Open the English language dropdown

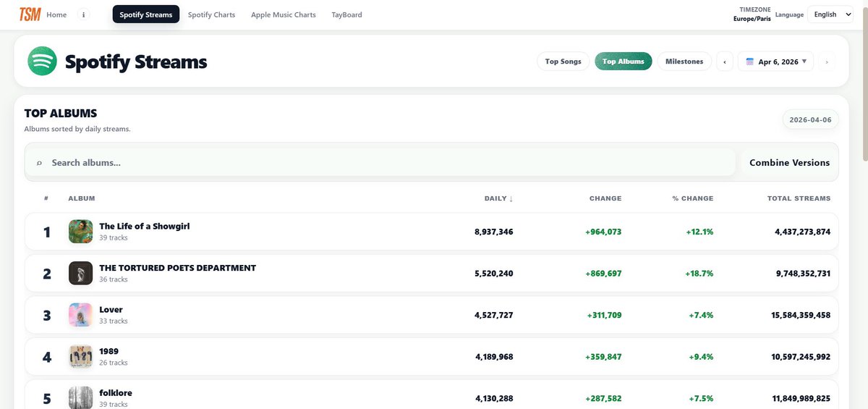point(829,14)
